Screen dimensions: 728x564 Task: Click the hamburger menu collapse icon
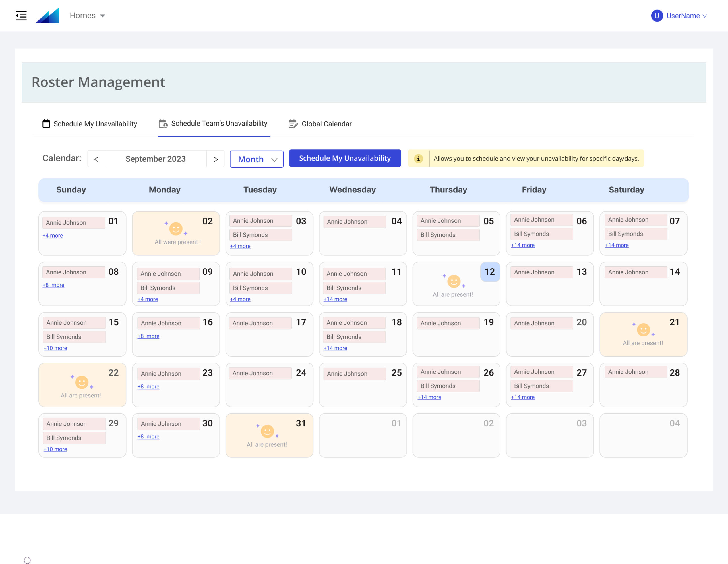point(21,16)
